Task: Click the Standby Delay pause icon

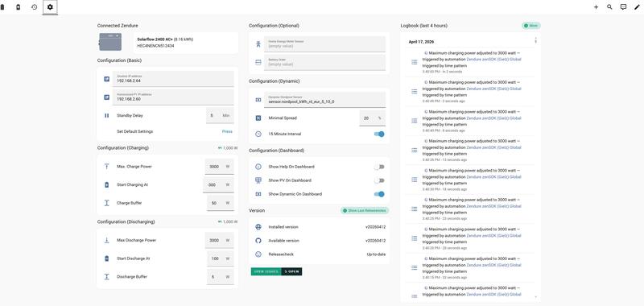Action: (x=106, y=115)
